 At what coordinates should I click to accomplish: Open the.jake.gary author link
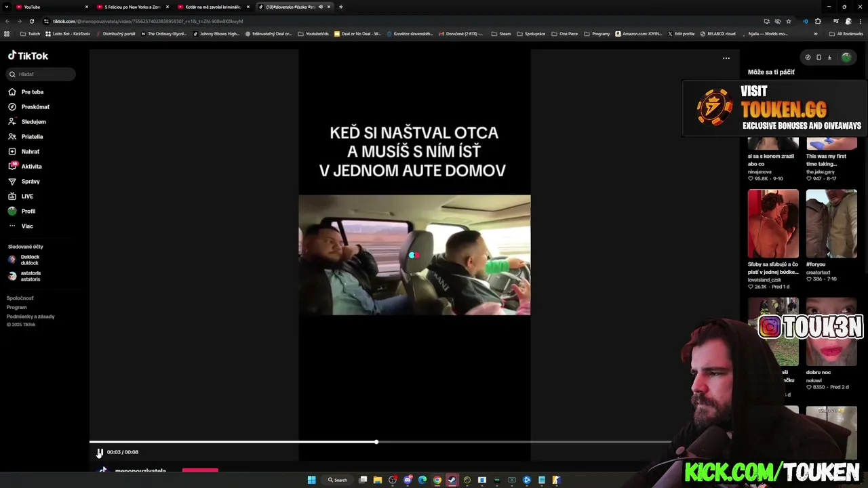point(820,171)
